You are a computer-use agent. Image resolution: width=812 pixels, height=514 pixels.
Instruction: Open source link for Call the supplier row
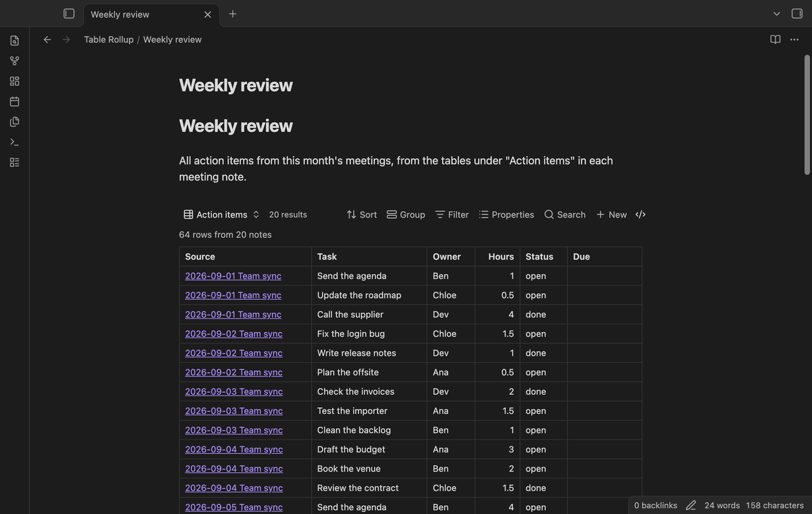pos(233,314)
